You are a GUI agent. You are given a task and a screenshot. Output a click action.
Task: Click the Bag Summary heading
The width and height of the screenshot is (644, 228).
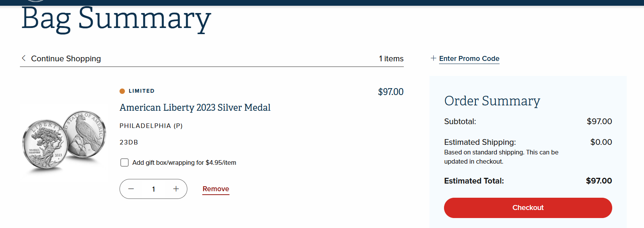click(x=116, y=18)
